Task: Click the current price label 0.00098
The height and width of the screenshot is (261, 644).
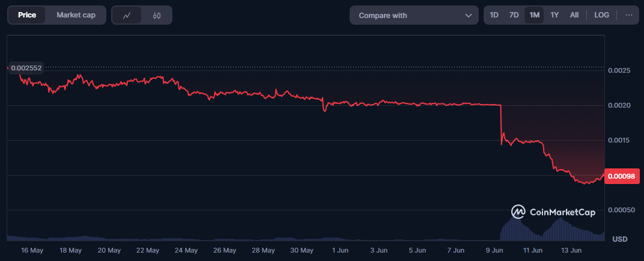Action: (x=622, y=176)
